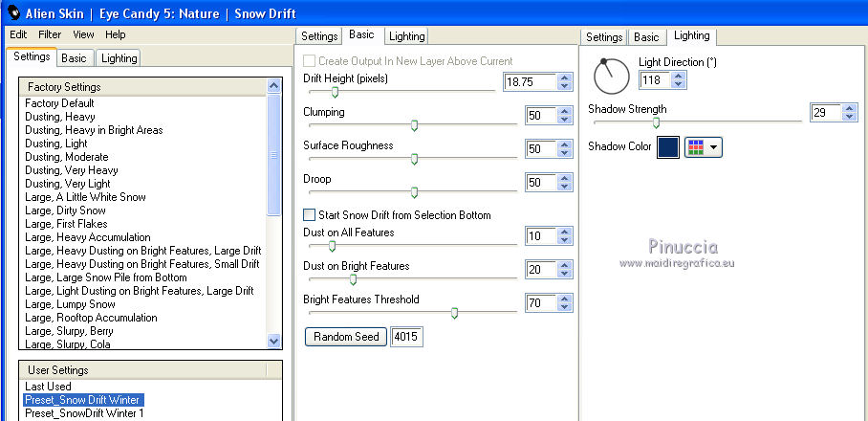This screenshot has height=421, width=868.
Task: Click the Shadow Strength value field 29
Action: (825, 113)
